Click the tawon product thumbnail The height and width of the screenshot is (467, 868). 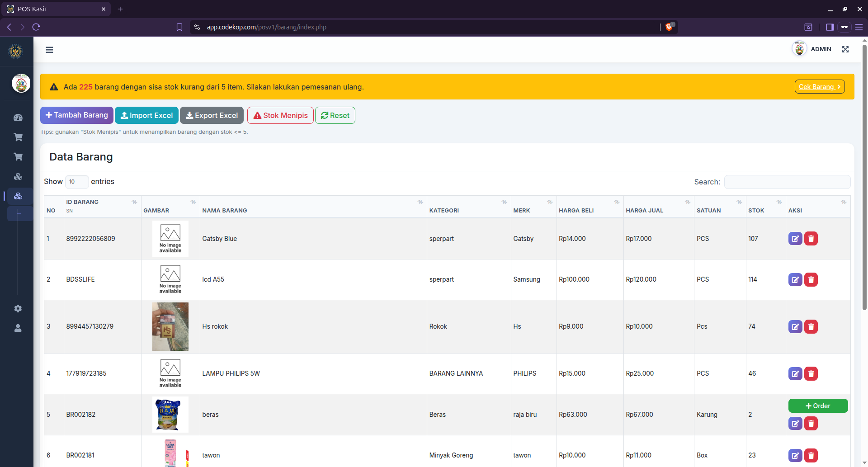(170, 453)
